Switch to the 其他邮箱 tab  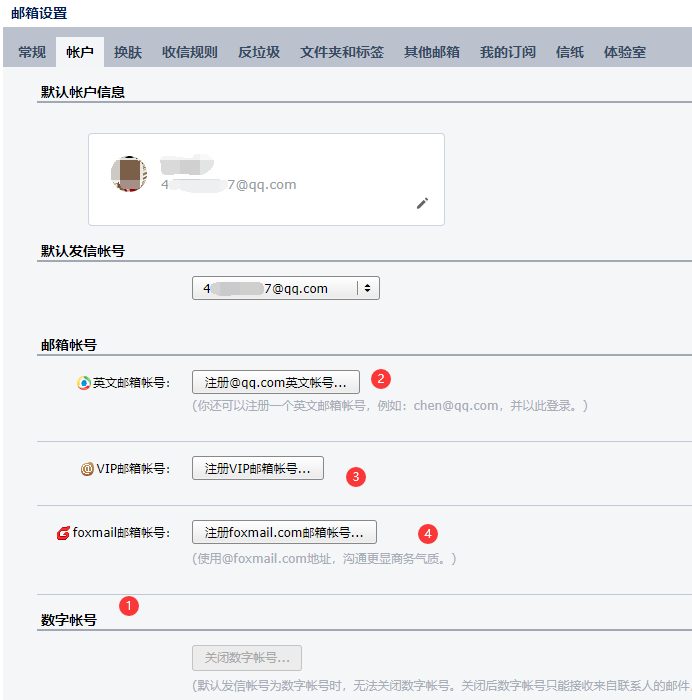click(431, 52)
